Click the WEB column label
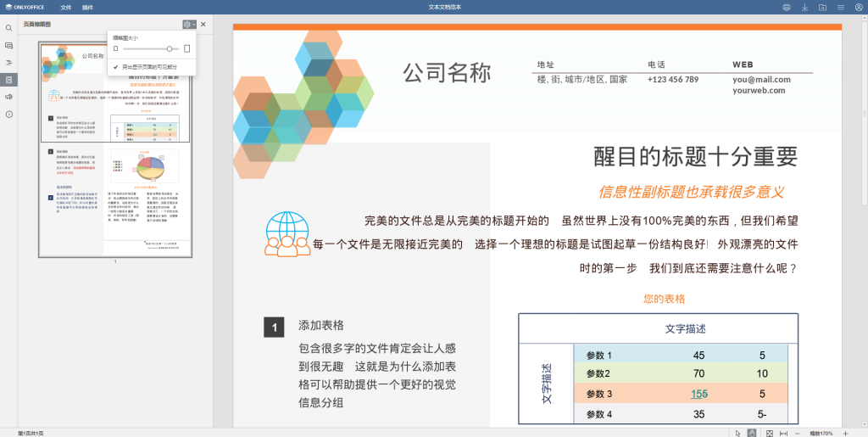 (743, 64)
